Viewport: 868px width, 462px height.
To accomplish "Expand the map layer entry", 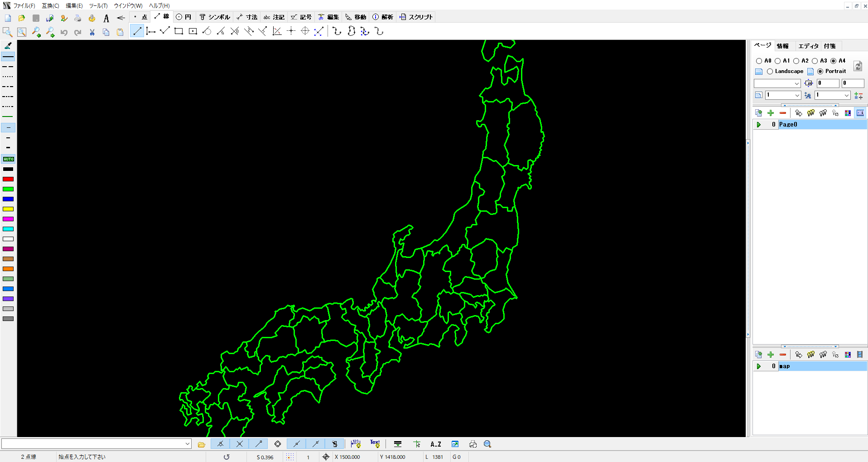I will [759, 366].
